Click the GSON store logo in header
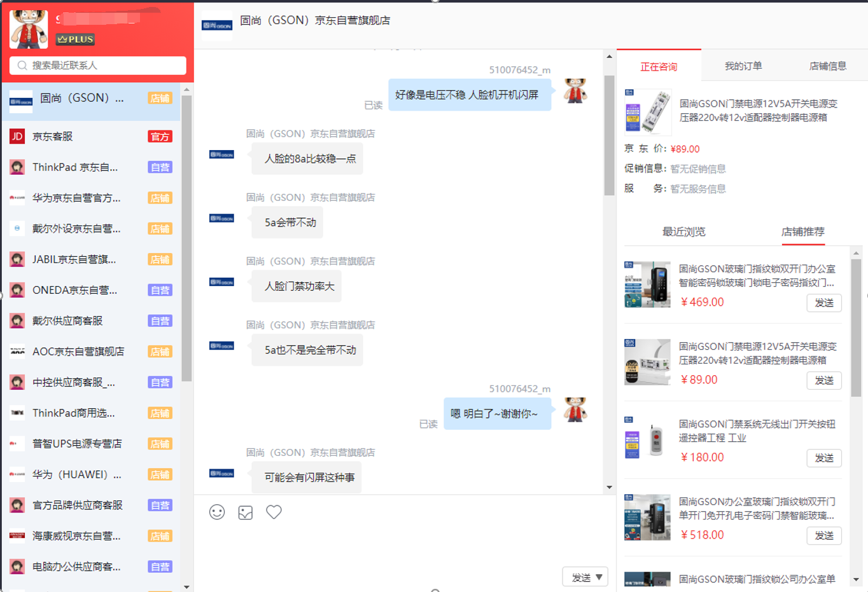This screenshot has height=592, width=868. coord(217,25)
